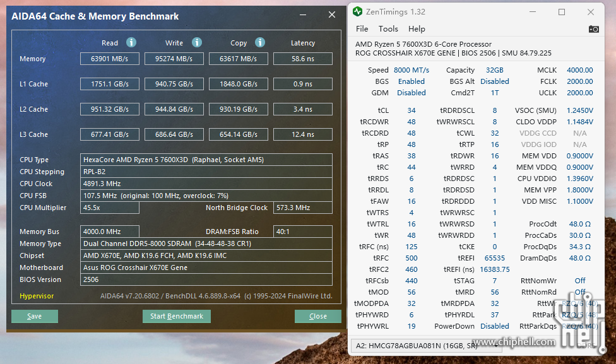616x364 pixels.
Task: Minimize the AIDA64 benchmark window
Action: click(303, 15)
